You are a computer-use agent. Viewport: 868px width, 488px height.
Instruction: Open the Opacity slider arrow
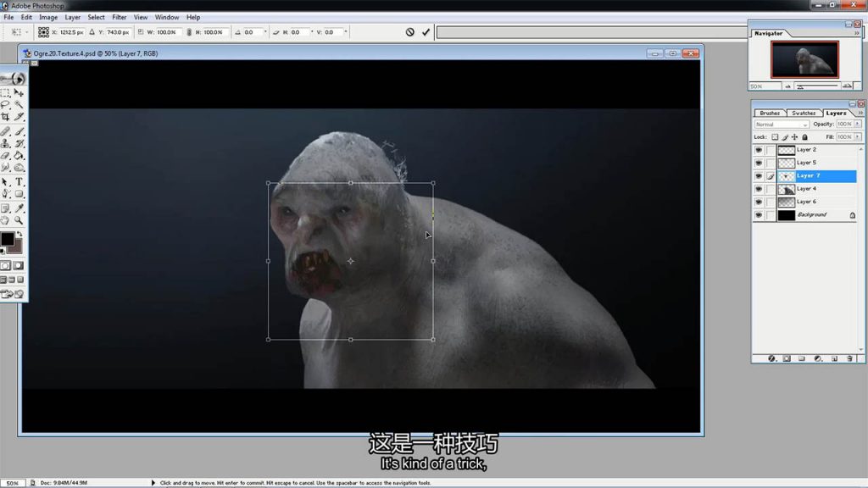point(858,125)
